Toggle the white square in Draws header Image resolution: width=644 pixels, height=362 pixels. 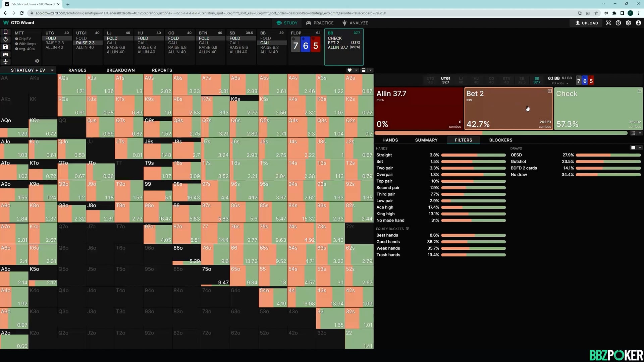coord(633,148)
